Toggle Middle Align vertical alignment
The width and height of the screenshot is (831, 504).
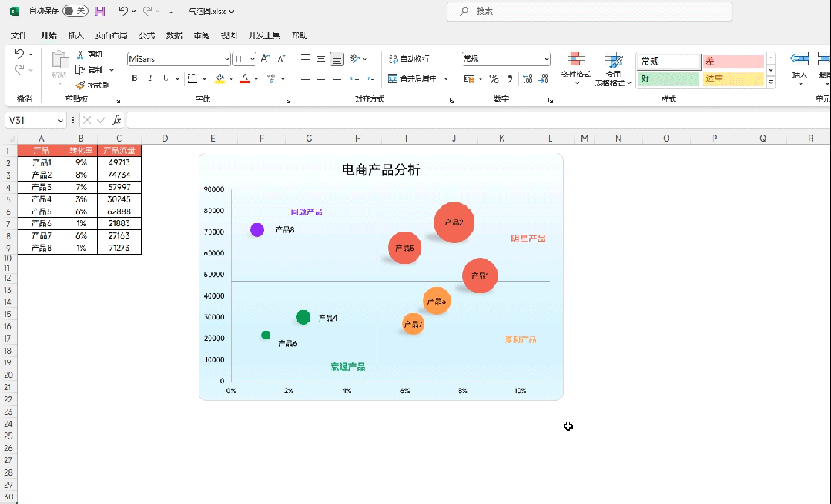coord(320,58)
